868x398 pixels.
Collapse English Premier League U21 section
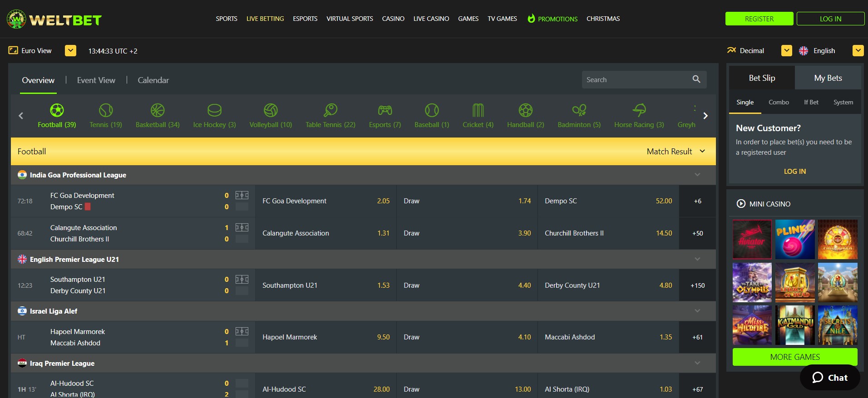click(697, 259)
